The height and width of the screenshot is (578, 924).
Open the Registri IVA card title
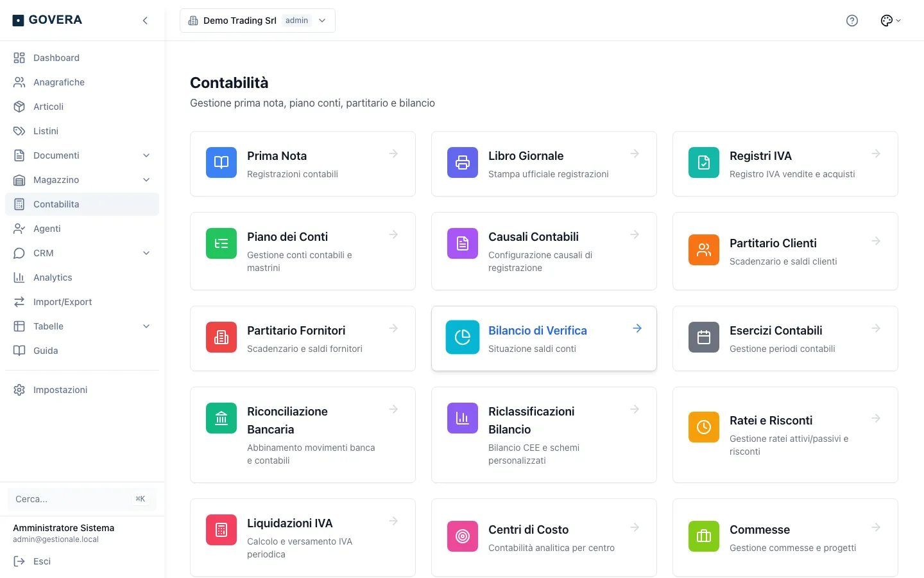[760, 156]
